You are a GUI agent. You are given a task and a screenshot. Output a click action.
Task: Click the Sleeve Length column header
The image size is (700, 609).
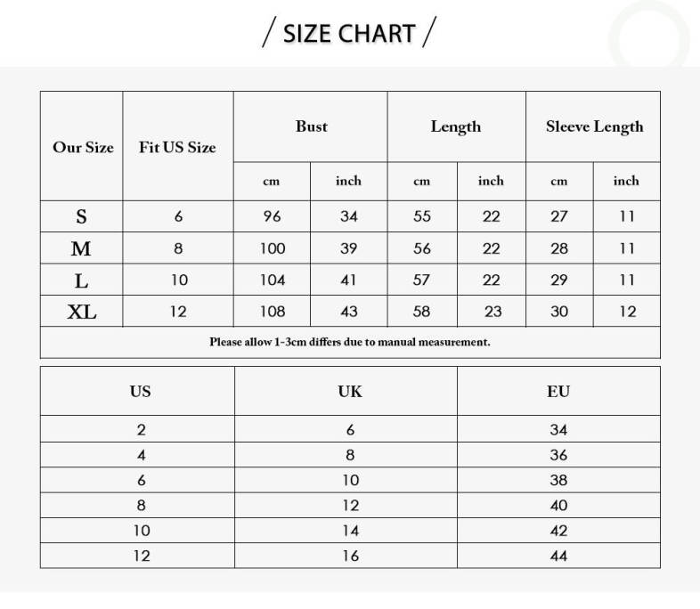(594, 126)
